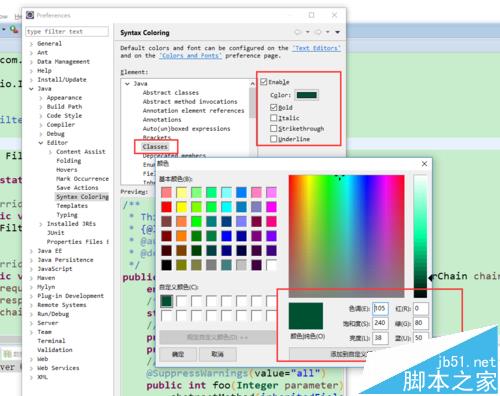This screenshot has width=500, height=396.
Task: Expand the Install/Update node
Action: click(31, 80)
